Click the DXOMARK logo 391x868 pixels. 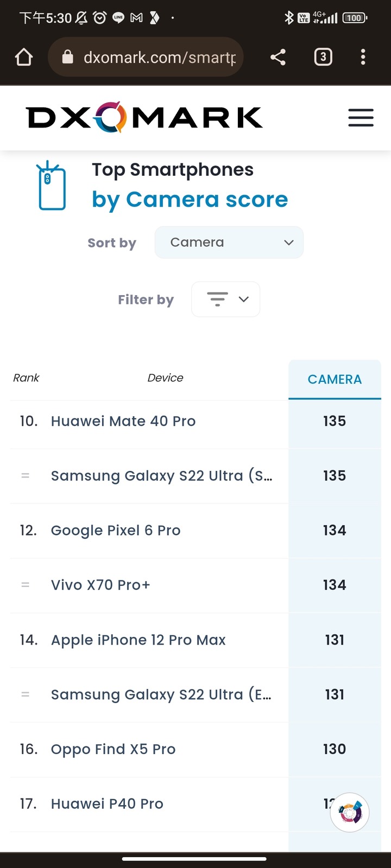click(x=144, y=118)
